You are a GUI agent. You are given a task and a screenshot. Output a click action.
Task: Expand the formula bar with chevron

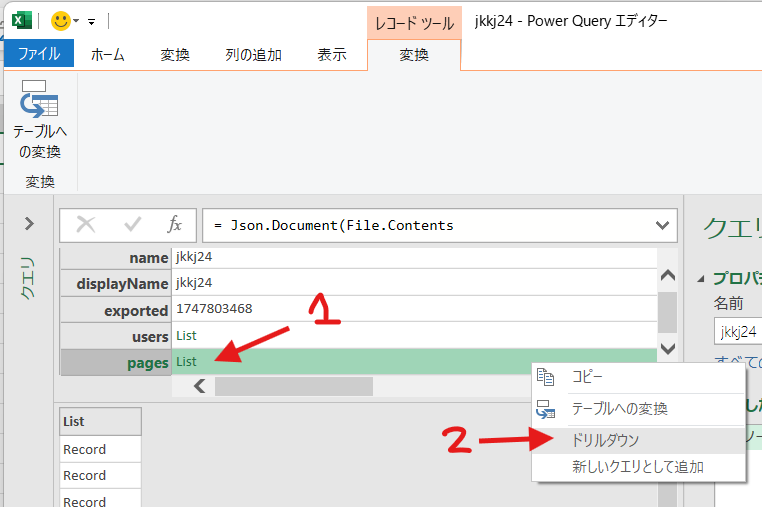pyautogui.click(x=662, y=225)
